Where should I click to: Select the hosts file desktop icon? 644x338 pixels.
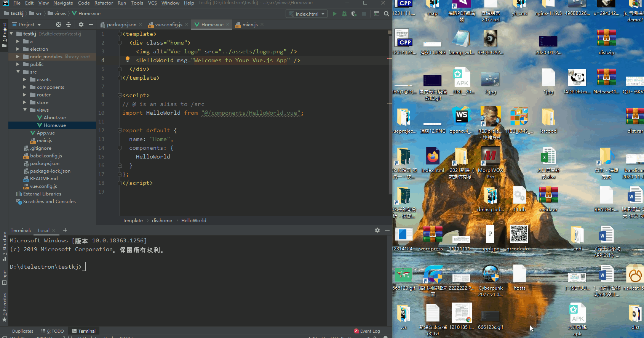tap(519, 278)
